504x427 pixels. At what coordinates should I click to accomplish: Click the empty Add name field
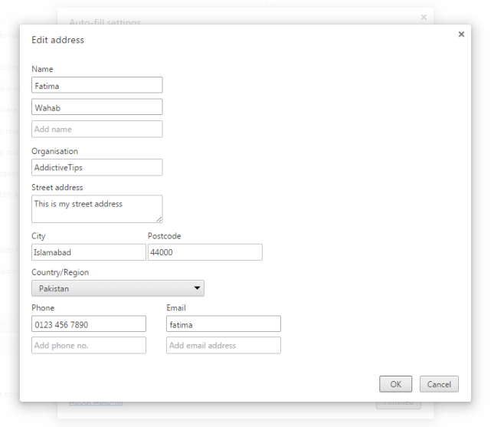click(97, 129)
